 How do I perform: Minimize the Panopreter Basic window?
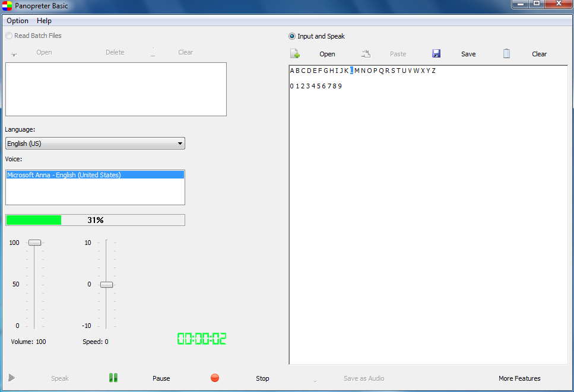(520, 4)
